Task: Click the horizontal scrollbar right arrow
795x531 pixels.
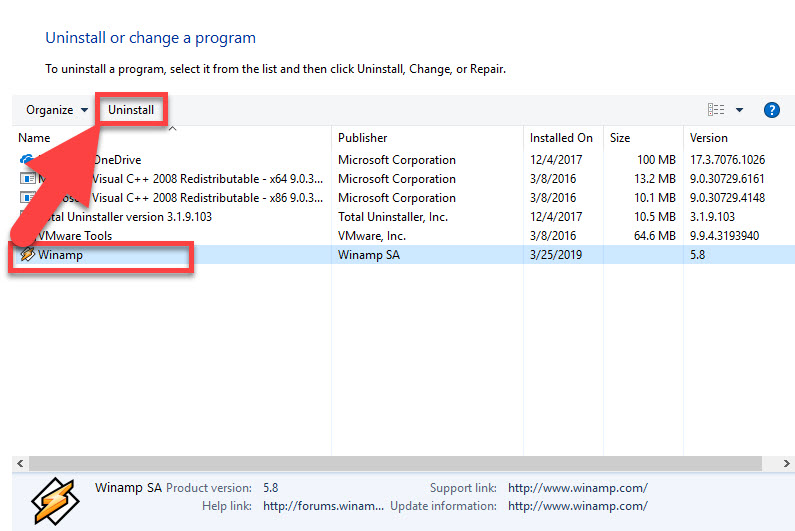Action: click(x=786, y=463)
